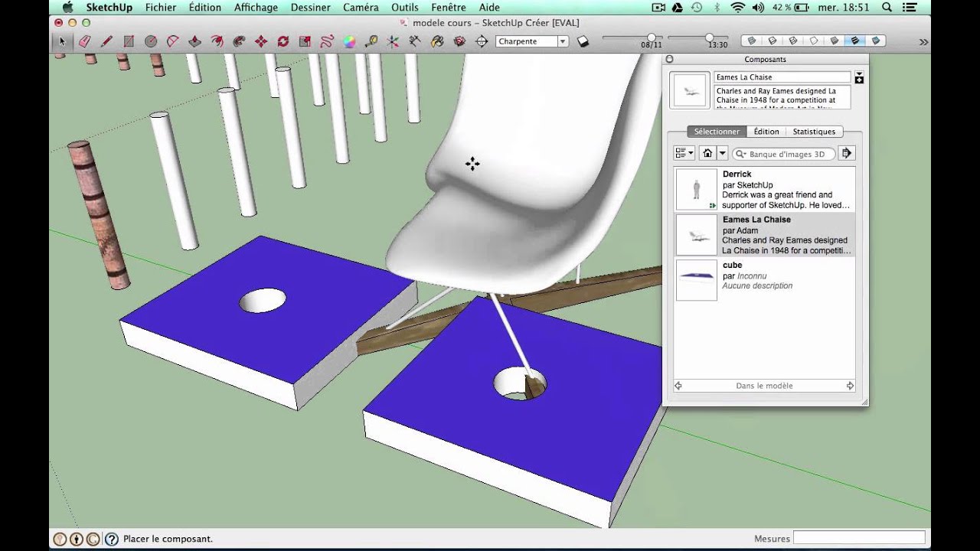Open the Édition menu
The image size is (980, 551).
[x=204, y=8]
